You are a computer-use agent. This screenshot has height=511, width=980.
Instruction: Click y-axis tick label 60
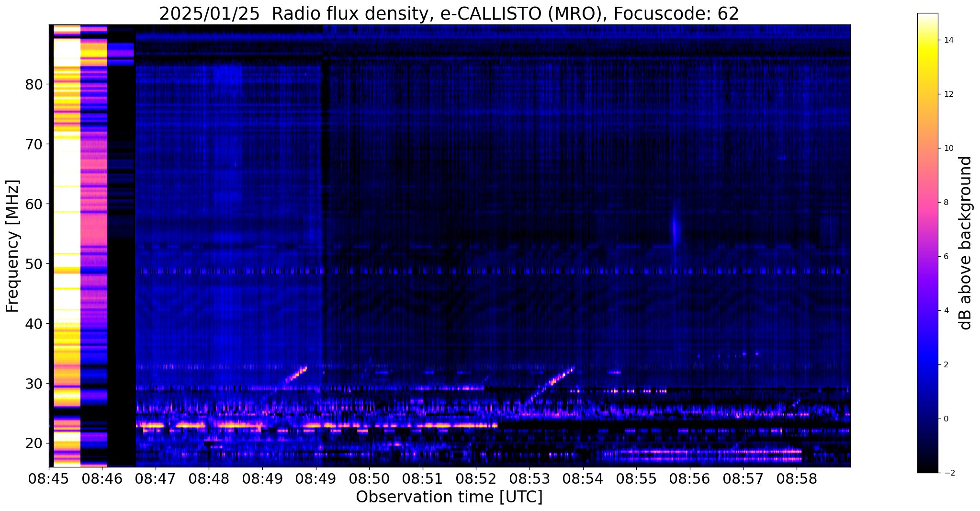[34, 204]
